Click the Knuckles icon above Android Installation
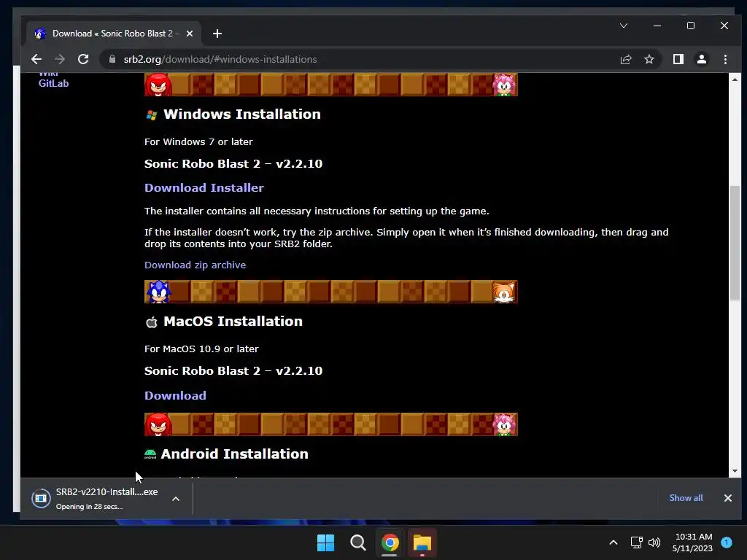The width and height of the screenshot is (747, 560). [158, 424]
